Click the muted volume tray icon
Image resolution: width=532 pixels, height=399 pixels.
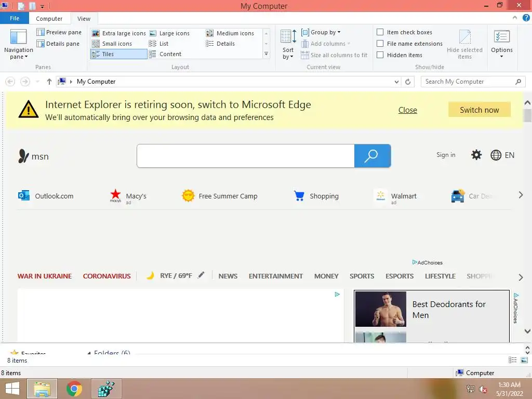483,389
